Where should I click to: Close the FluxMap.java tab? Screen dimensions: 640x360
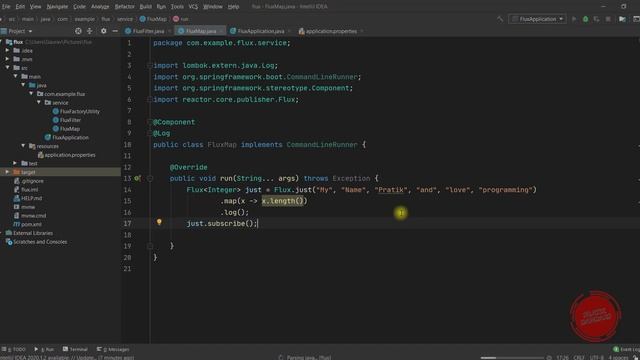pos(221,31)
